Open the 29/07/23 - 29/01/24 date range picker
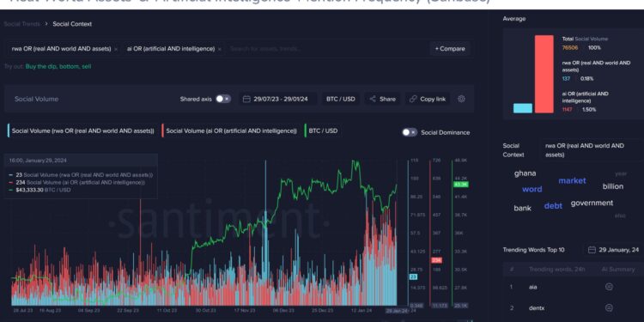The image size is (644, 322). 277,99
